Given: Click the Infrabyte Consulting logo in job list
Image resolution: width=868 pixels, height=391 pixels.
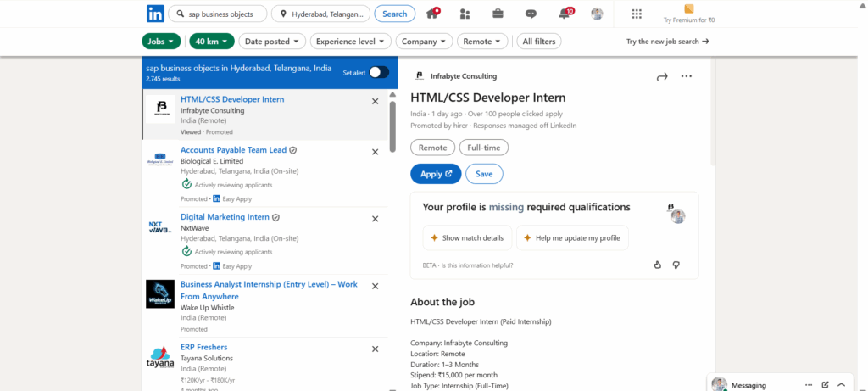Looking at the screenshot, I should 160,109.
